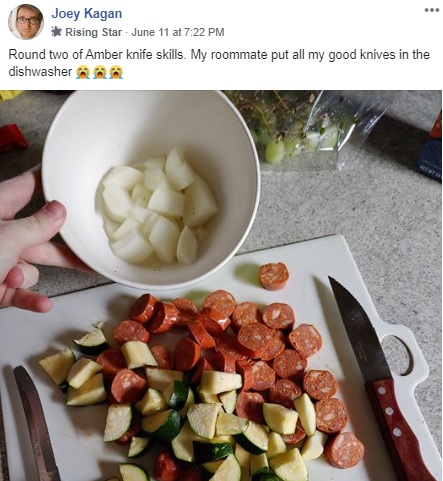
Task: Click the bag of green grapes
Action: point(310,128)
